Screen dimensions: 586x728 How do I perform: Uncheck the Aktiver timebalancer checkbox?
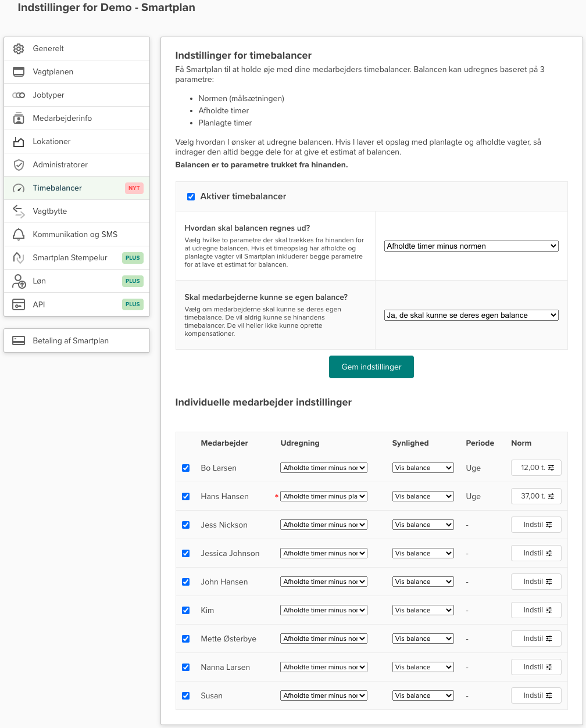point(191,197)
